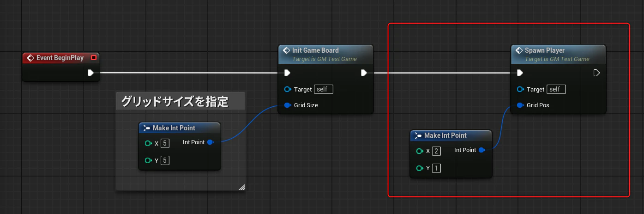Click the Spawn Player function icon
The height and width of the screenshot is (214, 644).
(x=518, y=50)
